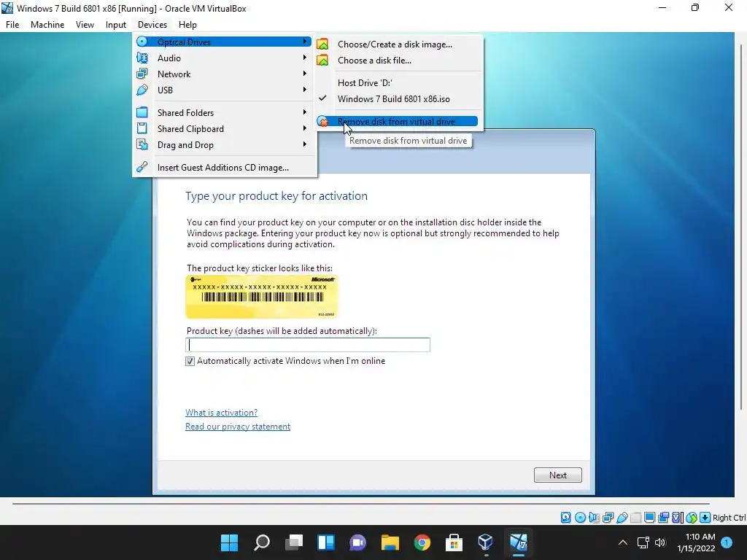Expand the Shared Clipboard submenu arrow
Image resolution: width=747 pixels, height=560 pixels.
click(305, 128)
